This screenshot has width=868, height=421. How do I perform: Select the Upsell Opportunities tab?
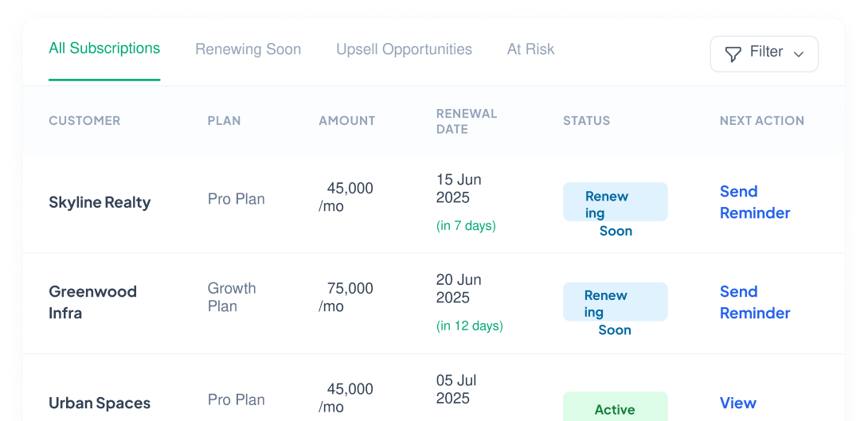(x=404, y=49)
